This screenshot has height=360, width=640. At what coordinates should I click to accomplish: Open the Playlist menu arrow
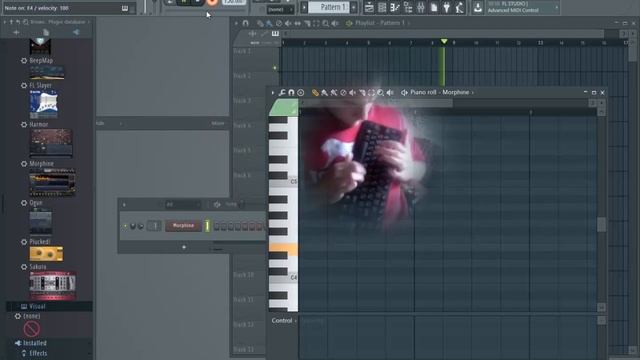[x=236, y=23]
